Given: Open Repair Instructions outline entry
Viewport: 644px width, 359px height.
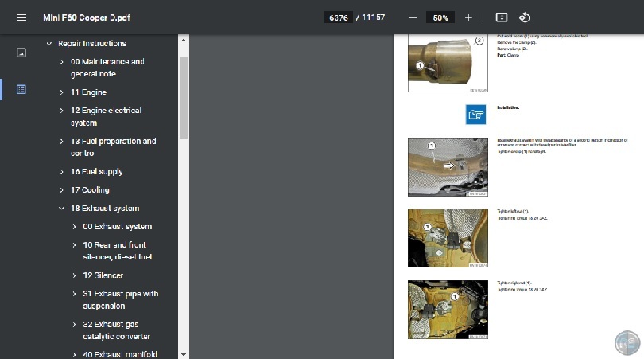Looking at the screenshot, I should [92, 43].
